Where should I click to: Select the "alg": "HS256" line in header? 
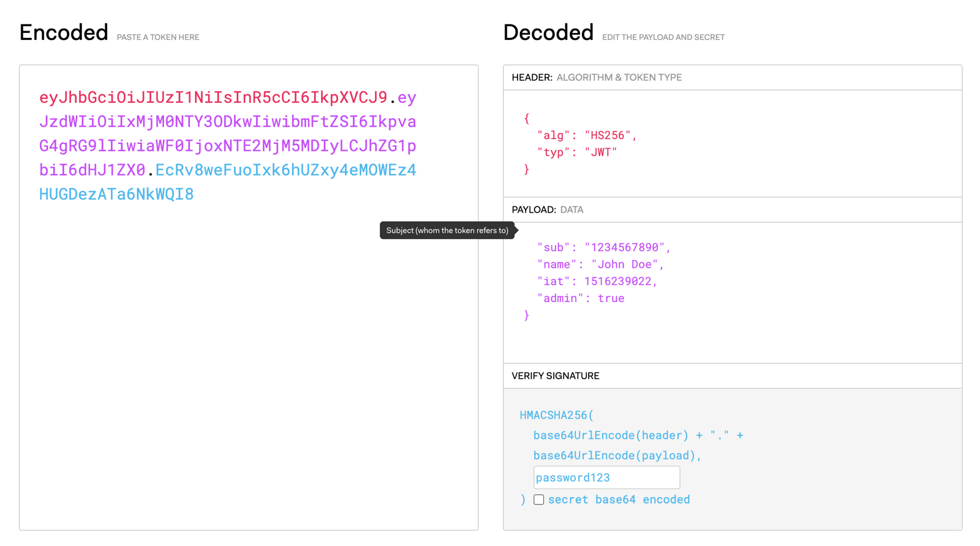[x=586, y=135]
